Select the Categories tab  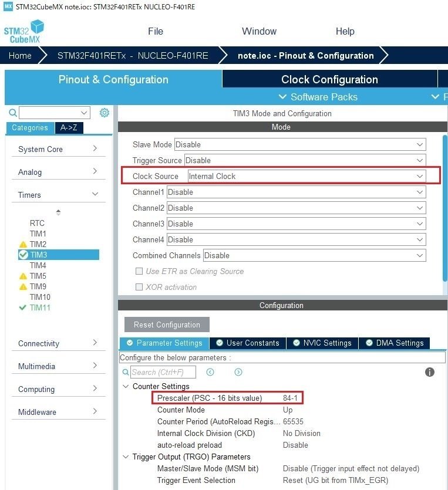click(30, 127)
